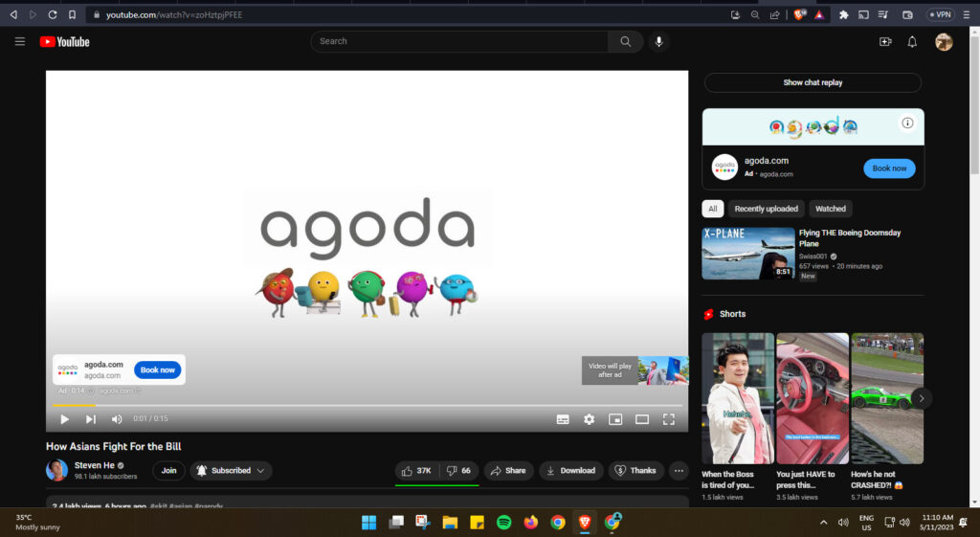Open the Brave Shields icon
This screenshot has width=980, height=537.
click(x=799, y=14)
